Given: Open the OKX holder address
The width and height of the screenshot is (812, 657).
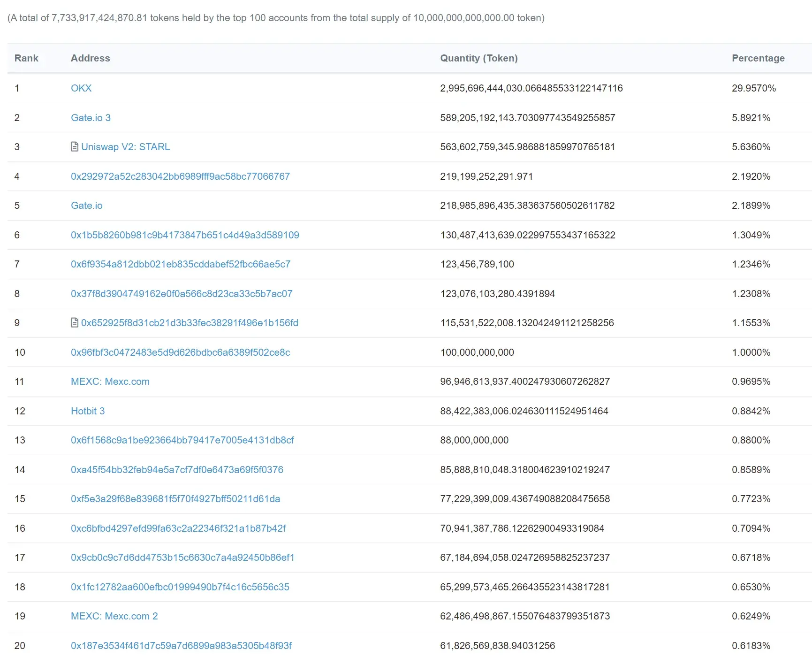Looking at the screenshot, I should tap(81, 88).
